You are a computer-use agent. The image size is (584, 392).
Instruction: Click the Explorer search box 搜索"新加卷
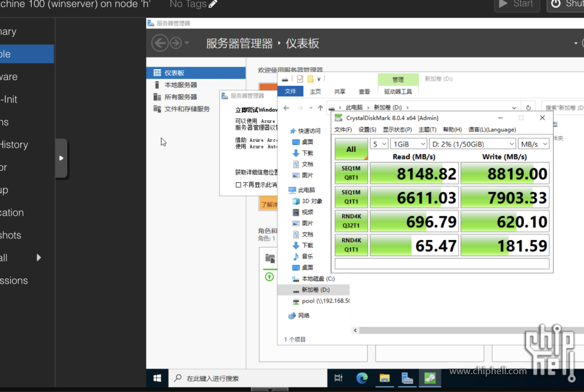pyautogui.click(x=563, y=108)
